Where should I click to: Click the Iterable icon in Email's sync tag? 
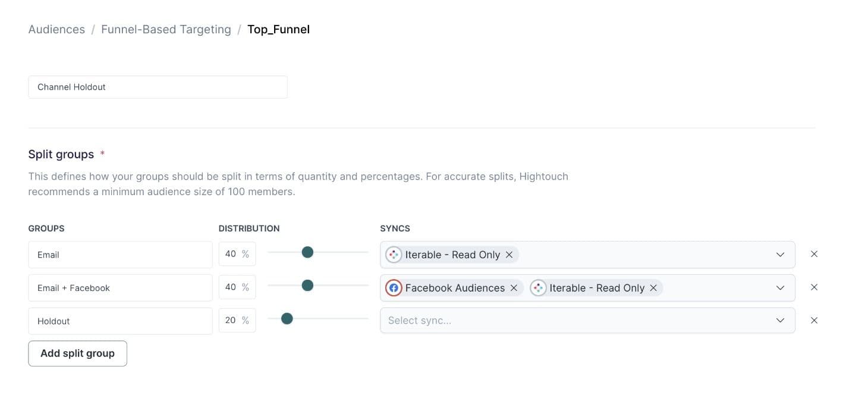coord(393,254)
